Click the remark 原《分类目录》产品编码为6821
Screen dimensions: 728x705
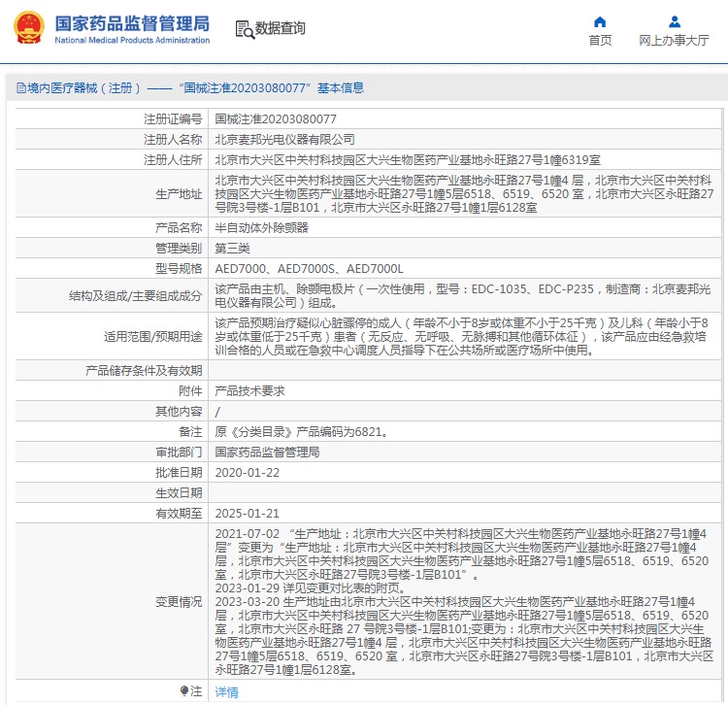pos(301,432)
